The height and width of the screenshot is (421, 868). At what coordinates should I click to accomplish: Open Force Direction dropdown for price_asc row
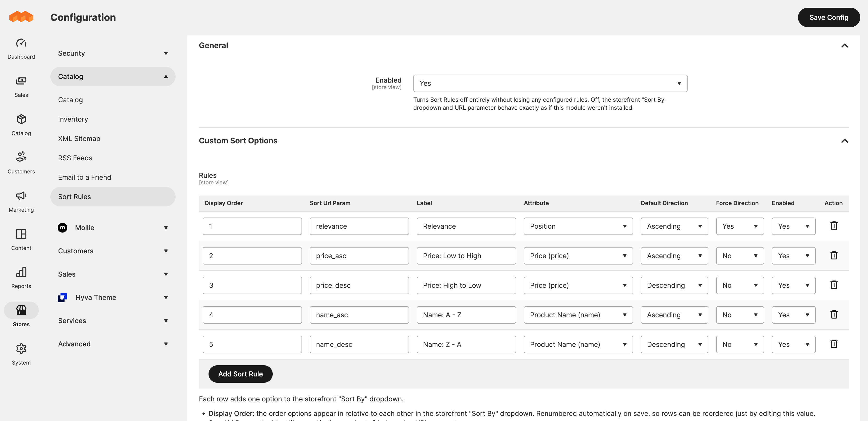pos(740,256)
